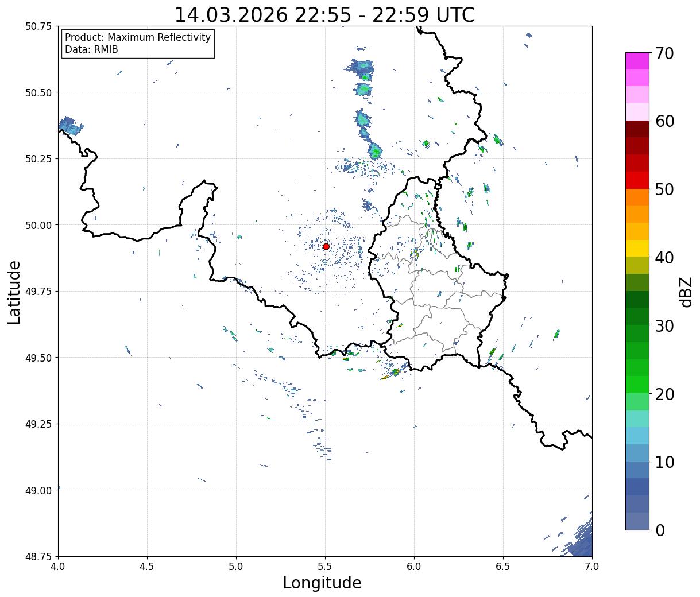This screenshot has height=597, width=700.
Task: Click the darkest green colorbar segment near 33
Action: click(637, 299)
